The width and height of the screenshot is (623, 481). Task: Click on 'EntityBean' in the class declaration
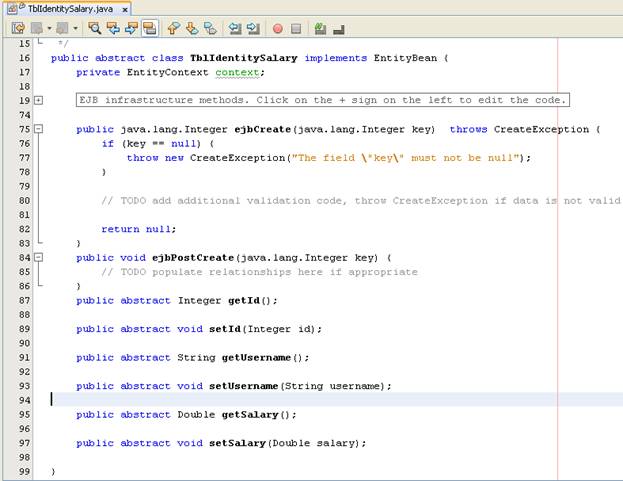(405, 58)
